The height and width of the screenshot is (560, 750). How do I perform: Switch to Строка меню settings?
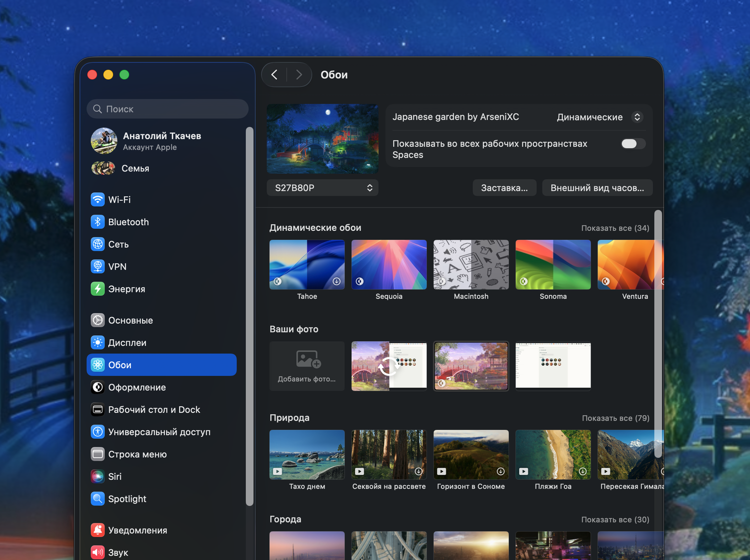click(161, 454)
